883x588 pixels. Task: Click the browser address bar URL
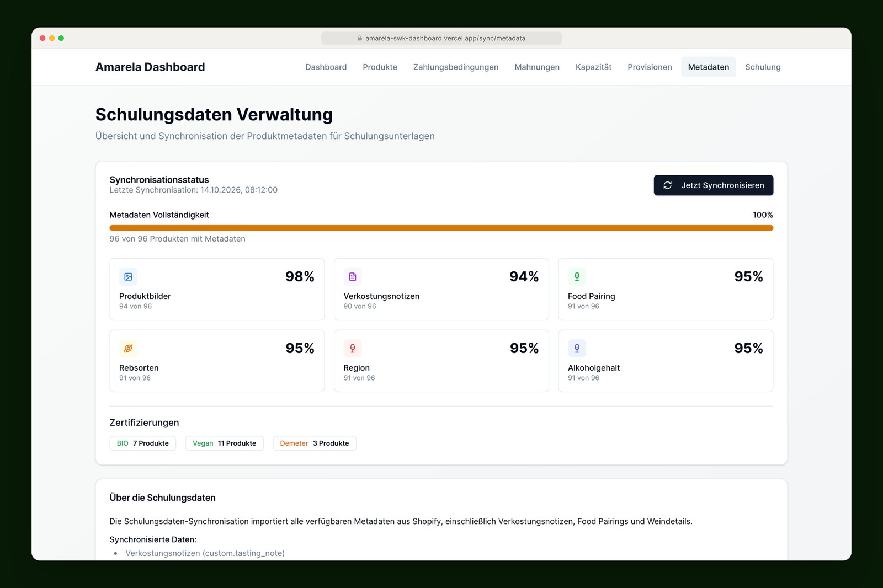coord(441,38)
